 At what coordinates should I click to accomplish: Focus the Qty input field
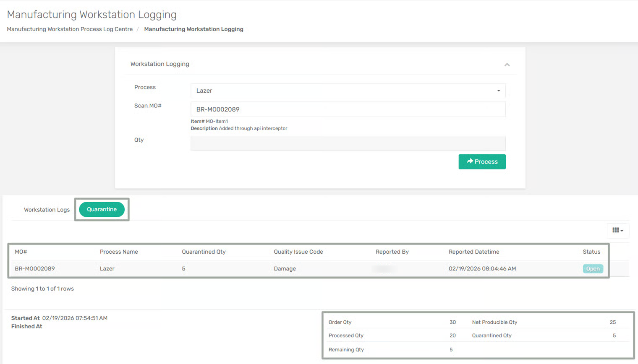pos(348,143)
